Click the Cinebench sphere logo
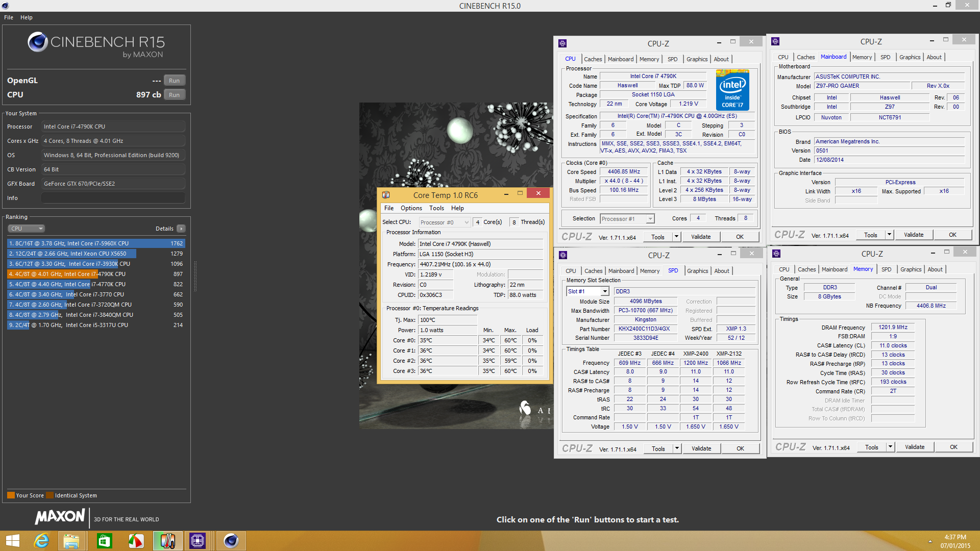Screen dimensions: 980x551 coord(38,42)
